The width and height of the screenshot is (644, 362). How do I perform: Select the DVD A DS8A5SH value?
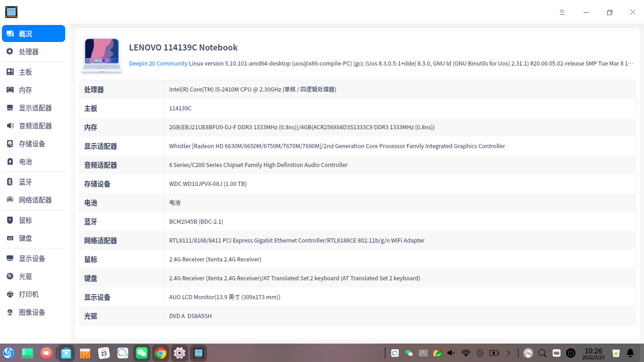[190, 316]
